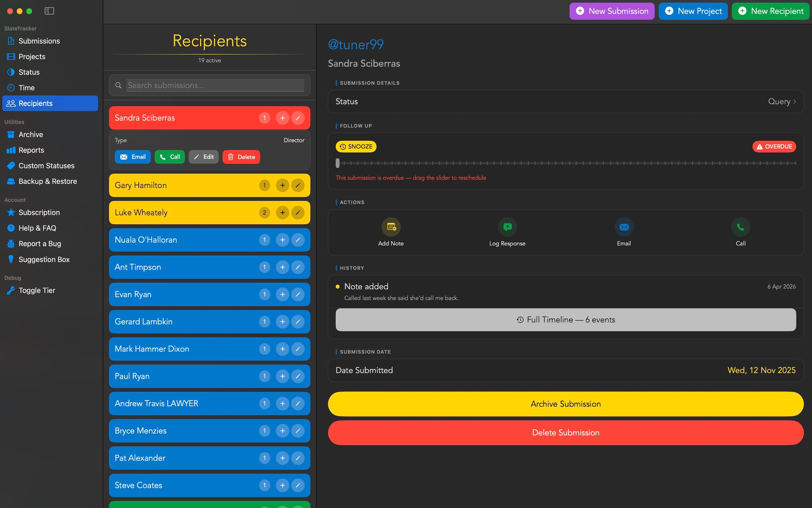Click the plus icon on Luke Wheately row

pos(283,213)
